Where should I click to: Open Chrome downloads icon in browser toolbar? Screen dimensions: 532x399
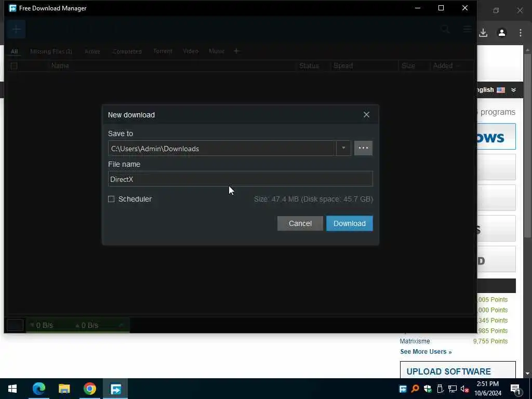tap(483, 33)
